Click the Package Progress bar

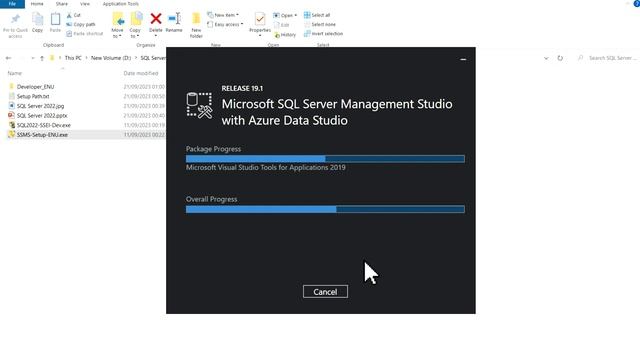pos(325,159)
